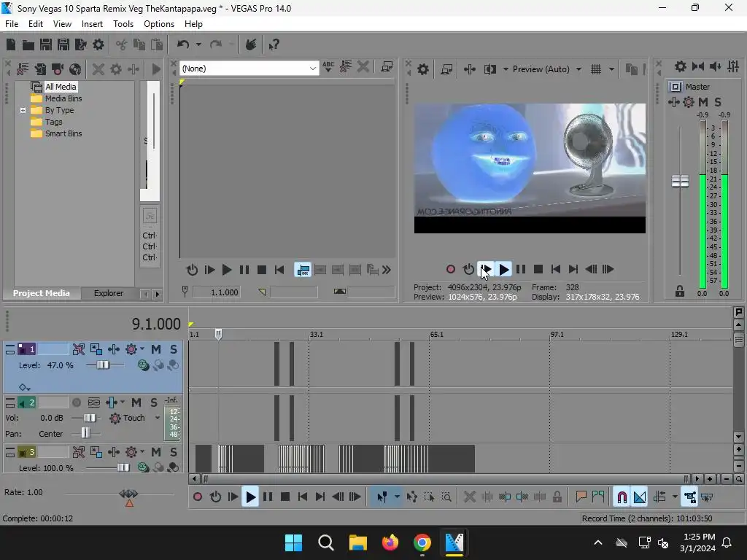Click the Insert Marker icon
This screenshot has height=560, width=747.
(581, 497)
